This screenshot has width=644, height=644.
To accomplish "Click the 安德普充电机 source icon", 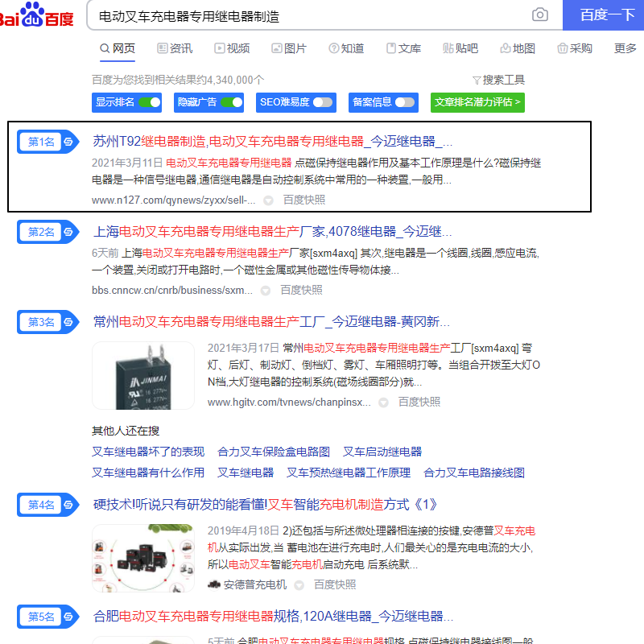I will pos(214,584).
